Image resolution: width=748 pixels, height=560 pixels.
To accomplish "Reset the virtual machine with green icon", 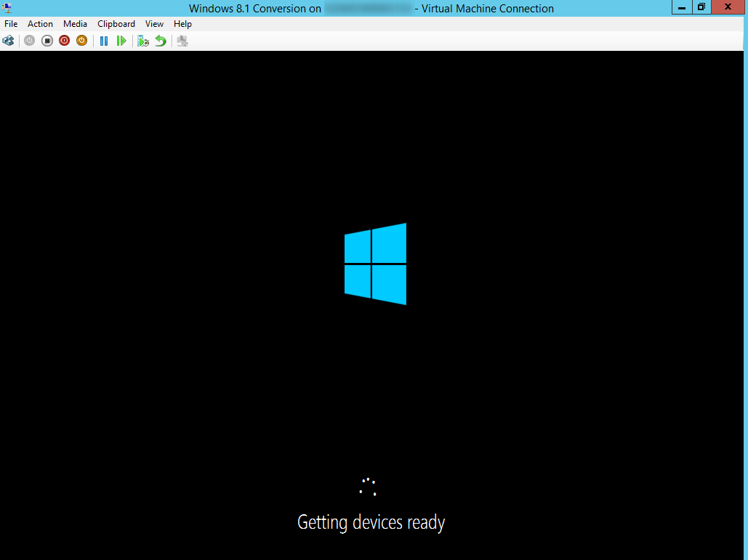I will point(121,41).
